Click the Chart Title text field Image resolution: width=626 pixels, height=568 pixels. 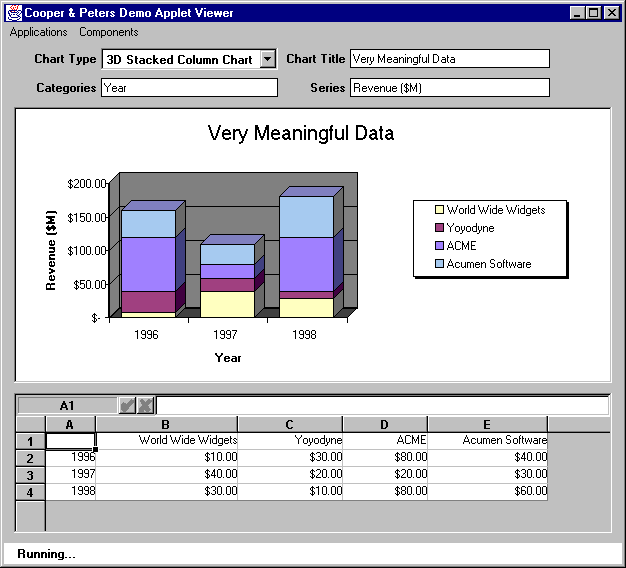[x=449, y=59]
